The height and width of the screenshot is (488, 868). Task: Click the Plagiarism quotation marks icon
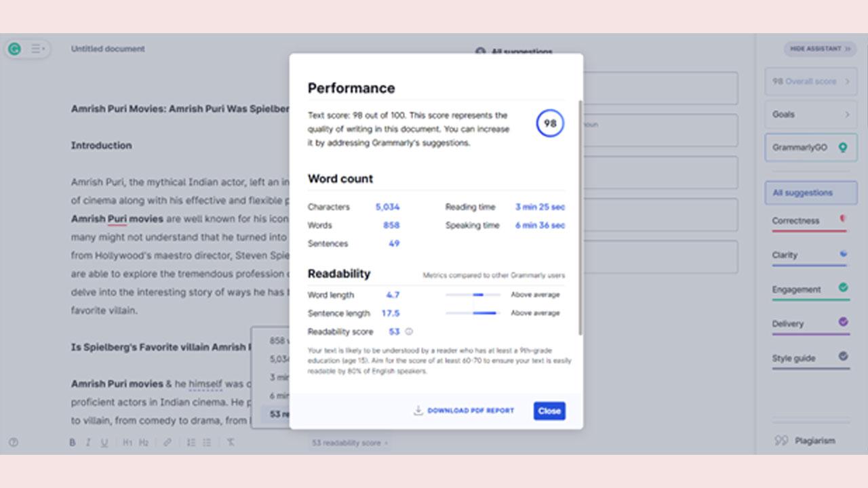tap(781, 441)
